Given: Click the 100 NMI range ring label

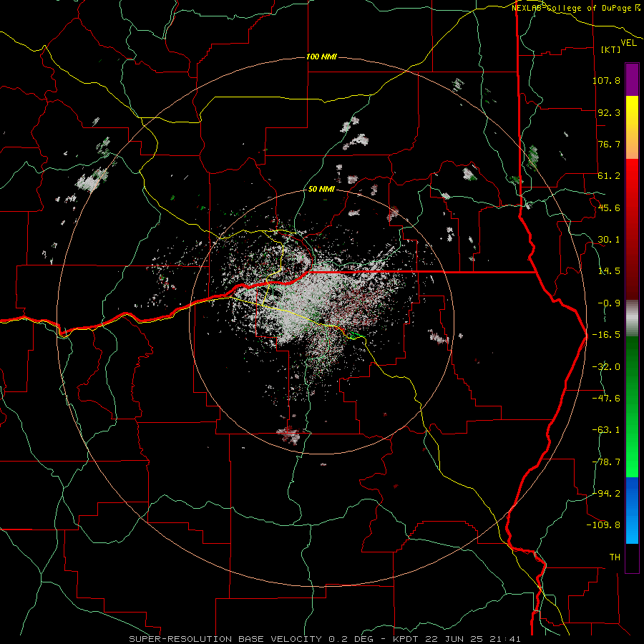Looking at the screenshot, I should click(321, 57).
